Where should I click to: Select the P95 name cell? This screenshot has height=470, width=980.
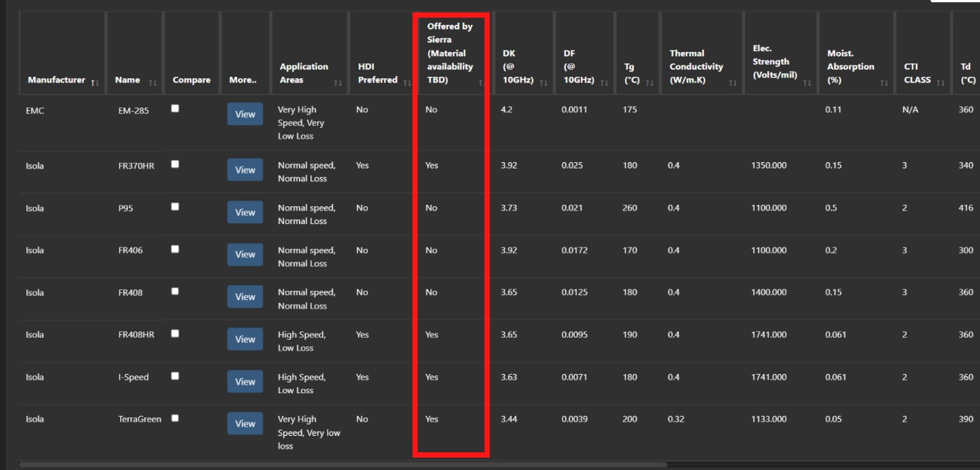click(x=125, y=208)
